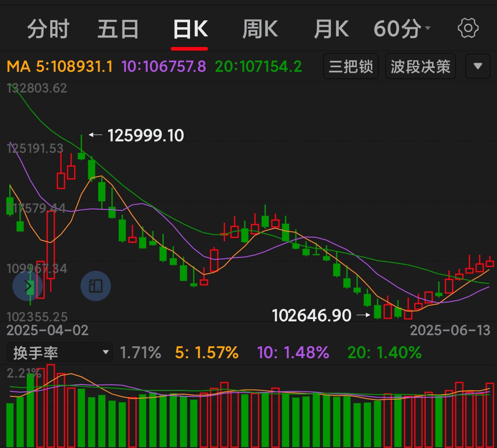Tap the 102646.90 low price marker

pyautogui.click(x=312, y=315)
